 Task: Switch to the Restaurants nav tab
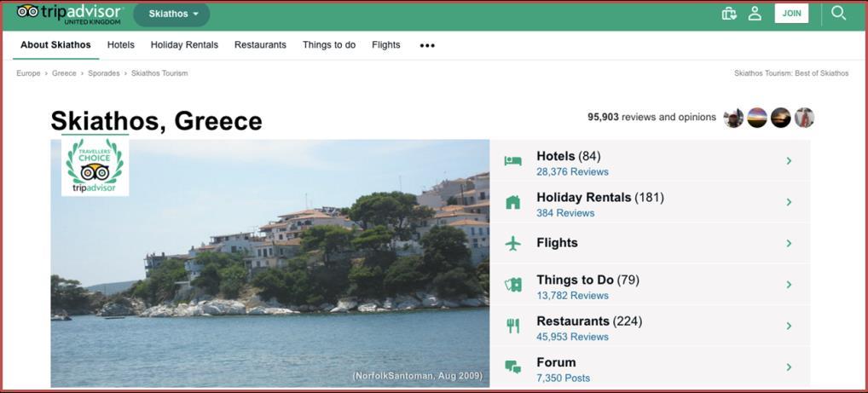click(x=260, y=45)
